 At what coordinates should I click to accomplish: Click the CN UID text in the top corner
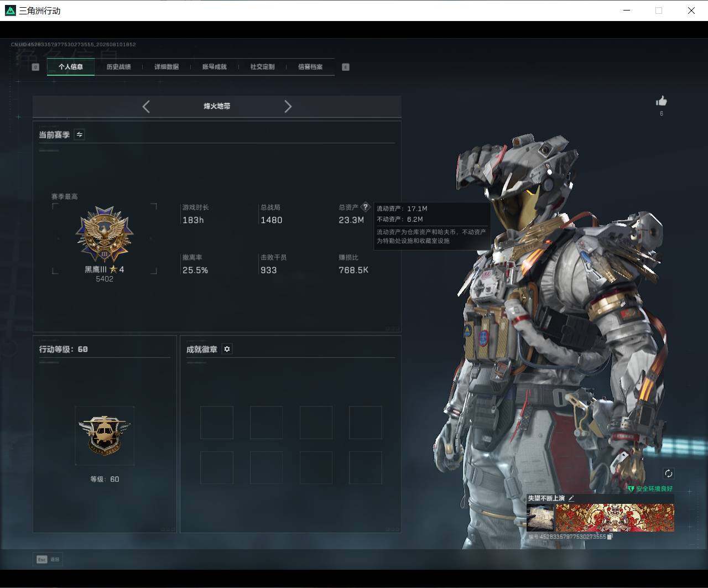[74, 44]
